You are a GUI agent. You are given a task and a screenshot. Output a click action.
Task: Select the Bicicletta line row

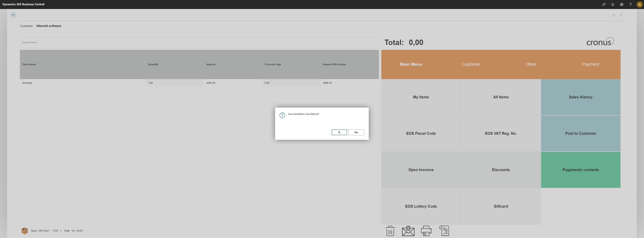coord(82,83)
